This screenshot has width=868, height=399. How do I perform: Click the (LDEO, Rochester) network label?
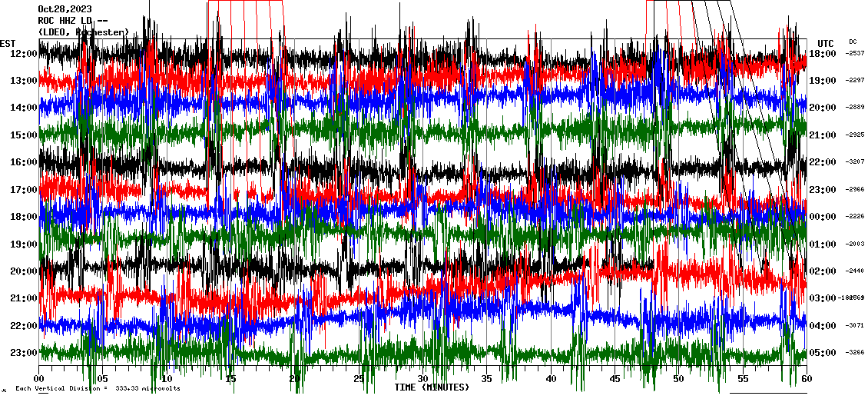click(83, 32)
